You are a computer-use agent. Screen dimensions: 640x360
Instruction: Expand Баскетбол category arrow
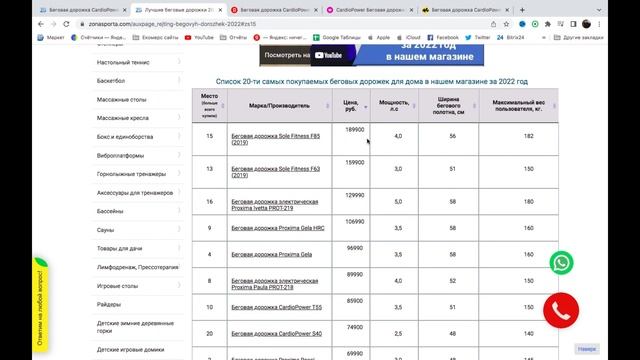pos(179,81)
